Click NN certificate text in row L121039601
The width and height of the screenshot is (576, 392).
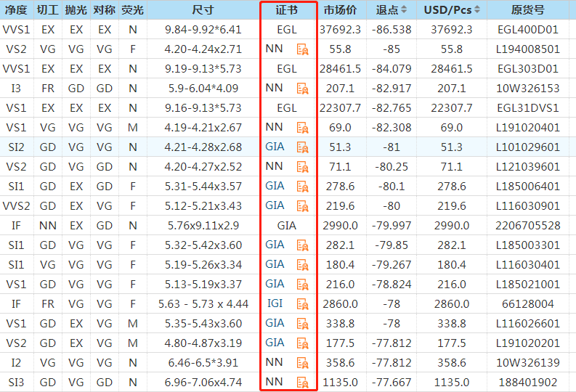coord(274,166)
